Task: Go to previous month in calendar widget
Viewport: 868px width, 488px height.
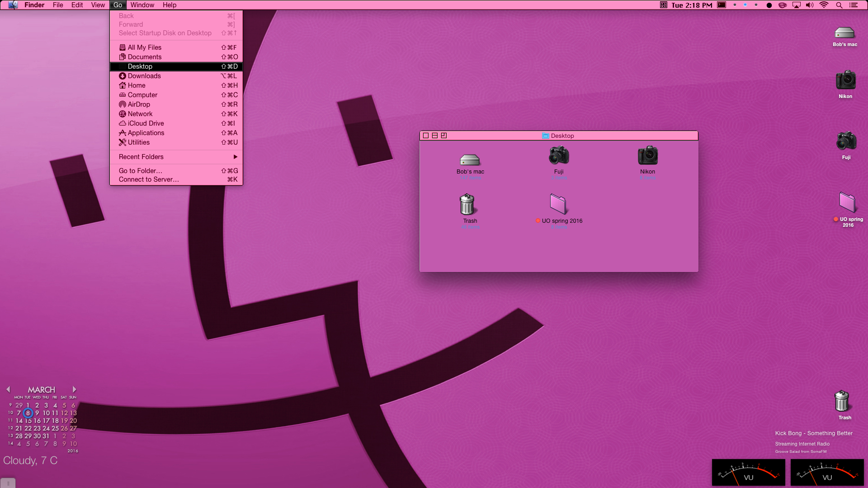Action: point(8,389)
